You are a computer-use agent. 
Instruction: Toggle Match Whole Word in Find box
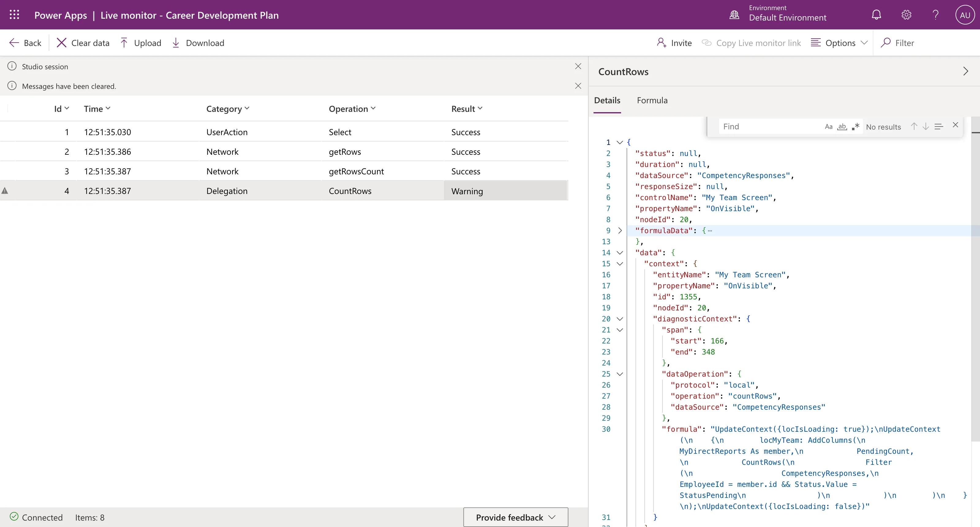pos(842,127)
